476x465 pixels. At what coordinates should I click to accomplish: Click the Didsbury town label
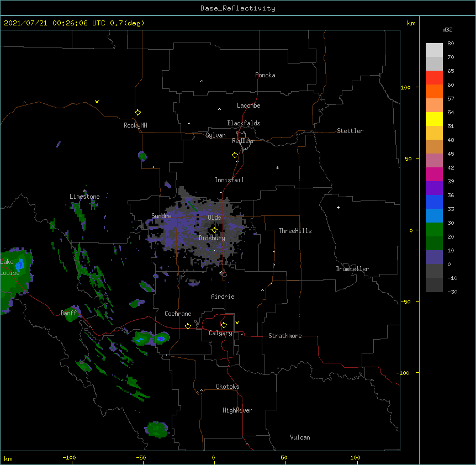[212, 238]
